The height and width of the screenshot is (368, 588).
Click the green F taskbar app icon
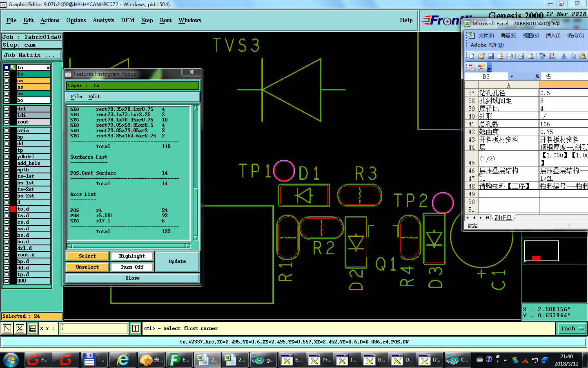coord(179,360)
